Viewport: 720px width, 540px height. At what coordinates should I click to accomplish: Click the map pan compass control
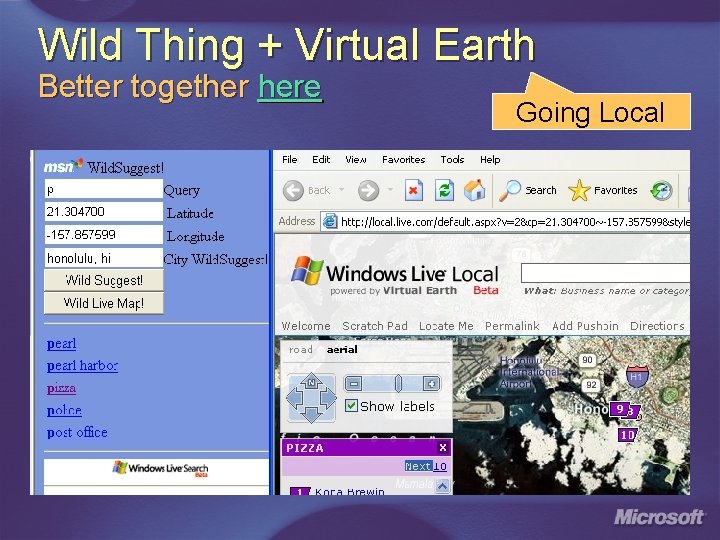pyautogui.click(x=311, y=398)
